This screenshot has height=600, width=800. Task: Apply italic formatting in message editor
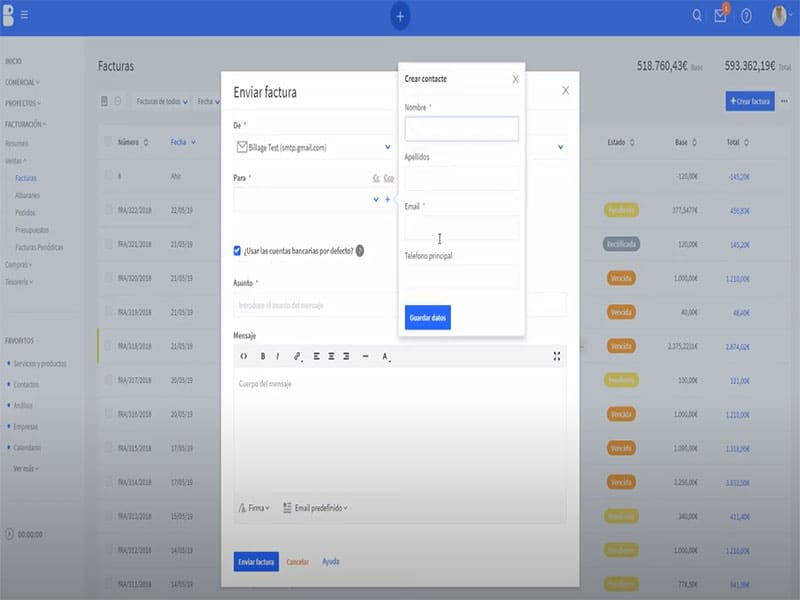click(x=278, y=356)
